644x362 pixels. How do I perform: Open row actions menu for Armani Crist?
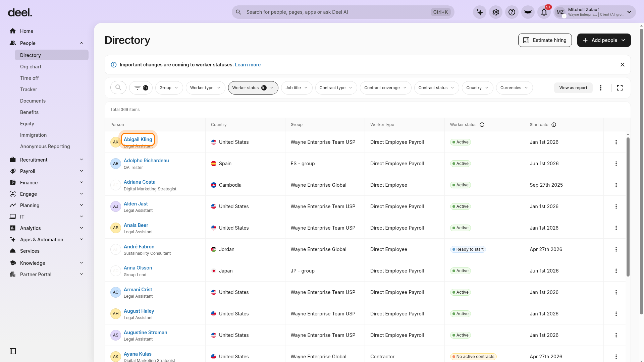(616, 292)
